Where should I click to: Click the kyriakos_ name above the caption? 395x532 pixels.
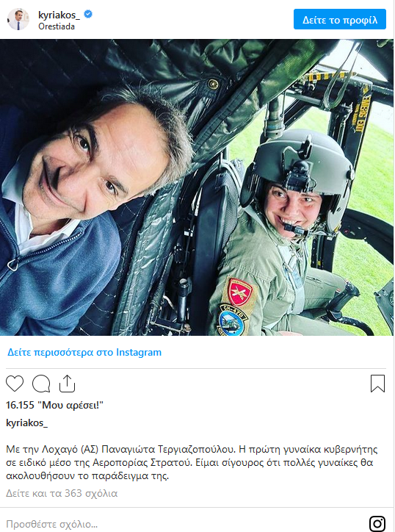point(26,423)
